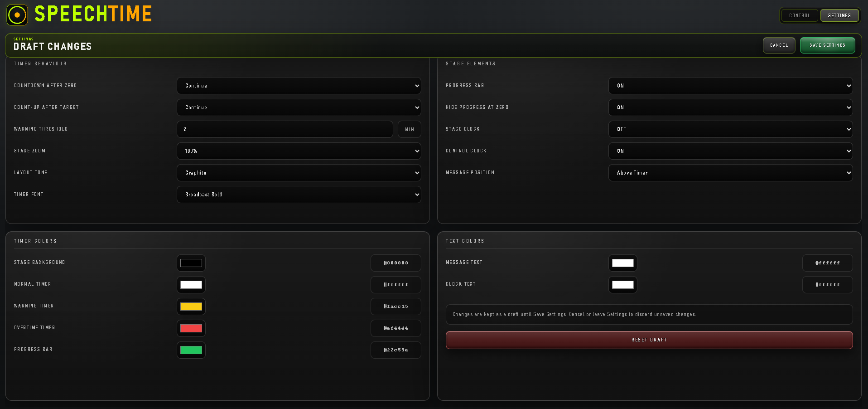This screenshot has width=868, height=409.
Task: Change the Hide Progress At Zero option
Action: click(x=731, y=107)
